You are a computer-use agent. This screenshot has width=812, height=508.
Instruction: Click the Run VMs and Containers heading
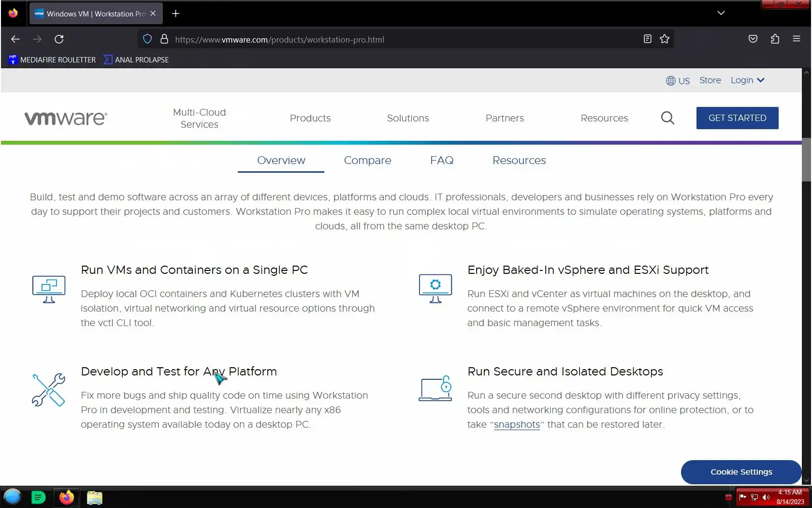194,270
